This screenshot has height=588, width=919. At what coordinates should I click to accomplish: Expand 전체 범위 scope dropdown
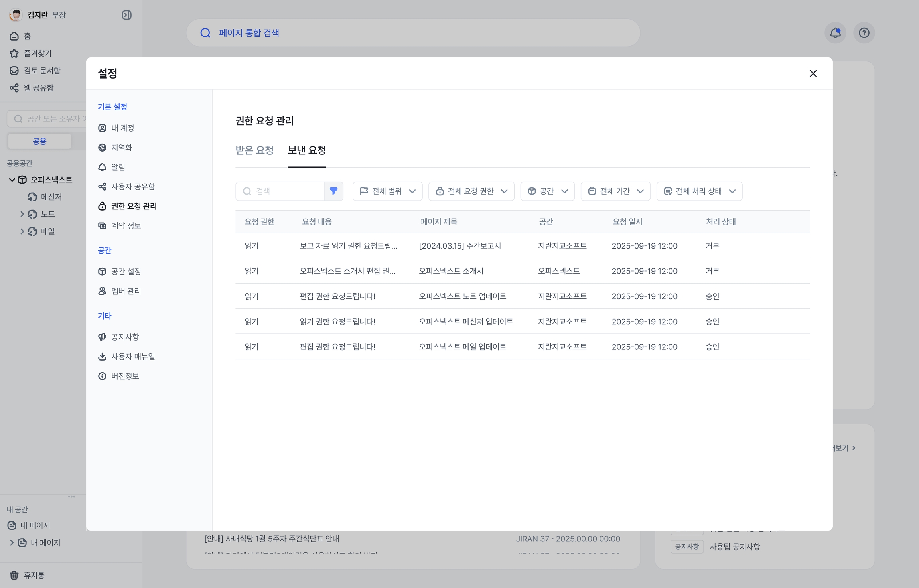pos(387,191)
